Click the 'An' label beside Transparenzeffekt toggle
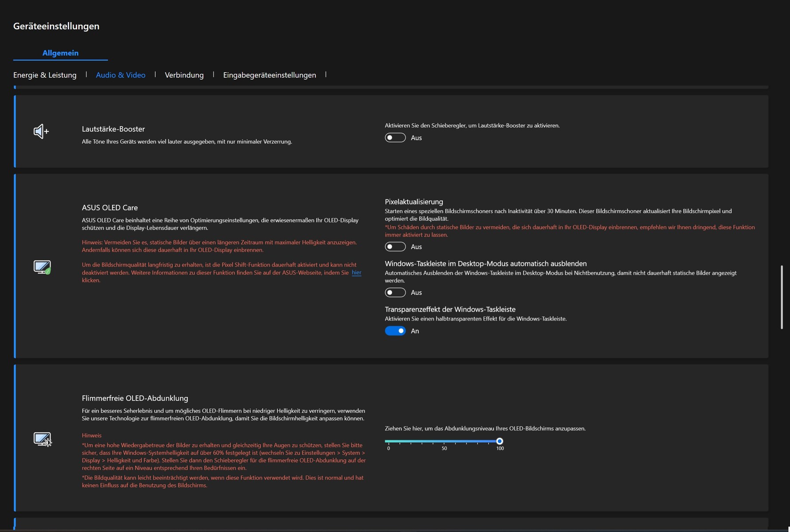The image size is (790, 532). point(415,331)
